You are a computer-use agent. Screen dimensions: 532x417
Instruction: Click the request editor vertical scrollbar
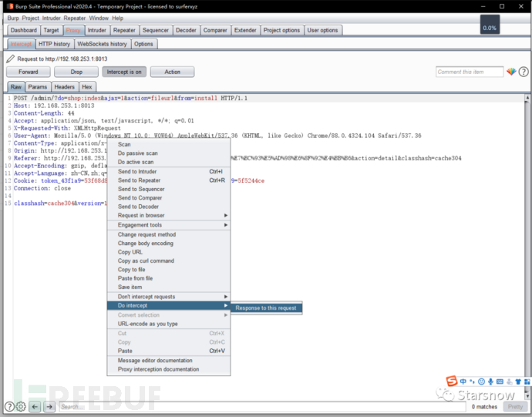527,246
